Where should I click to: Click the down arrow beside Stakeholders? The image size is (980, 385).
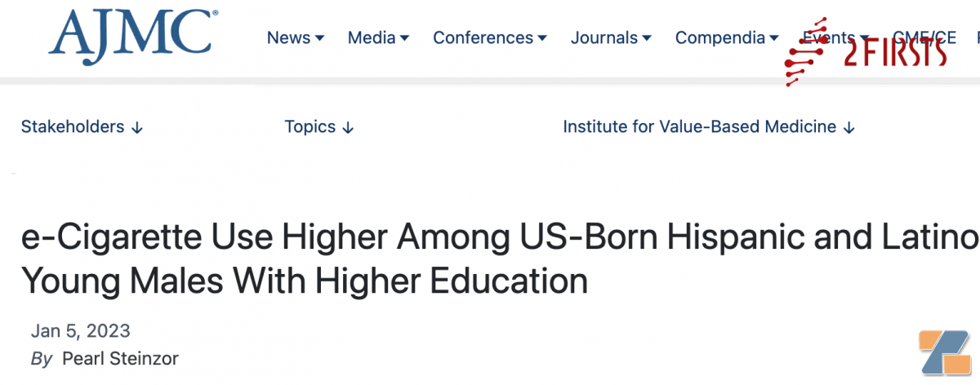[x=137, y=128]
